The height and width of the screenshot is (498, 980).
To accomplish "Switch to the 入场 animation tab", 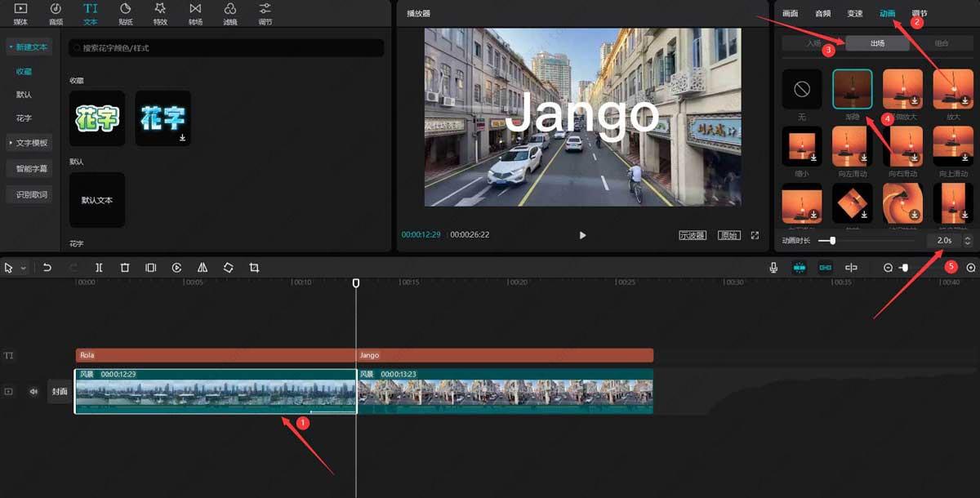I will pos(813,43).
